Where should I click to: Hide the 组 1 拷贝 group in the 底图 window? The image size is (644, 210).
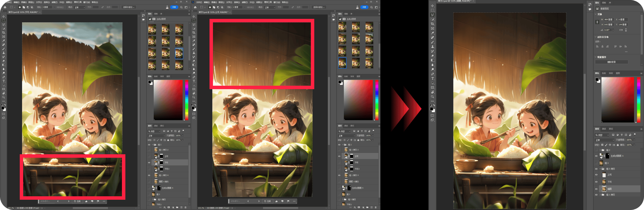point(596,195)
